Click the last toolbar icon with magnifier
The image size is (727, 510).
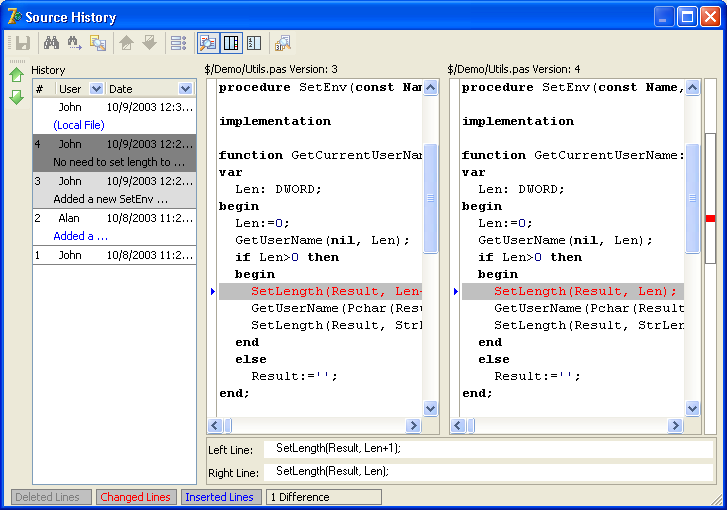point(283,43)
